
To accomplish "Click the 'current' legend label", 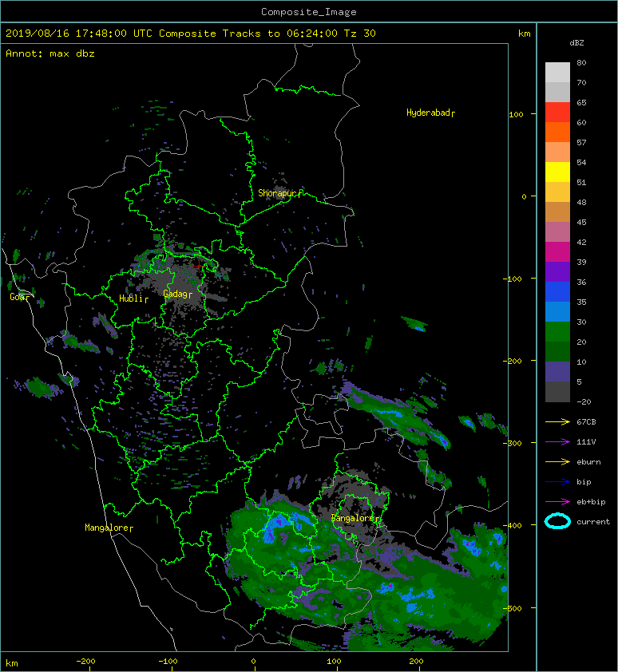I will click(593, 522).
